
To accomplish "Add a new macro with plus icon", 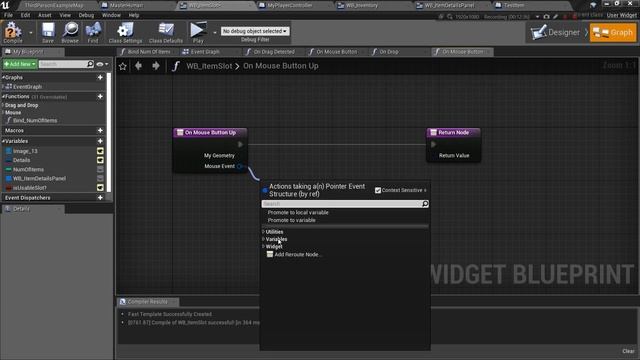I will [100, 130].
